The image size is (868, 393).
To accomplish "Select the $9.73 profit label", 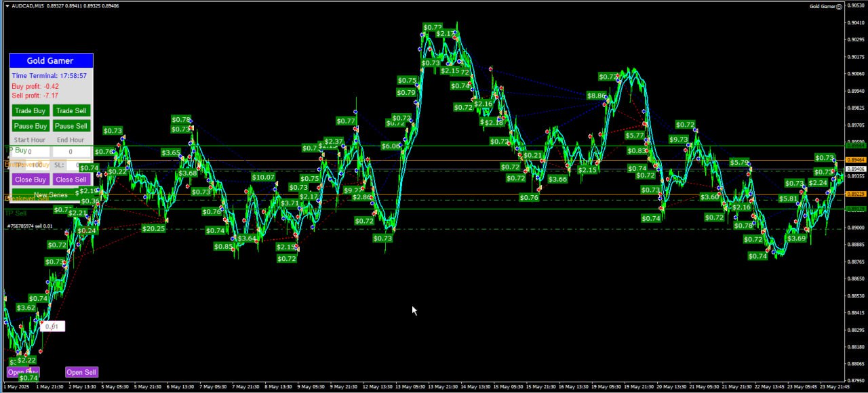I will (678, 139).
